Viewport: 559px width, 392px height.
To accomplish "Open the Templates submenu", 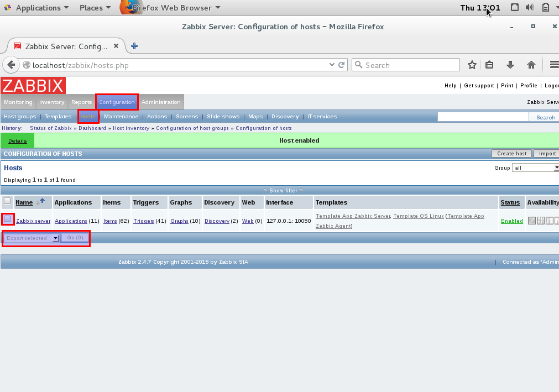I will (x=58, y=117).
